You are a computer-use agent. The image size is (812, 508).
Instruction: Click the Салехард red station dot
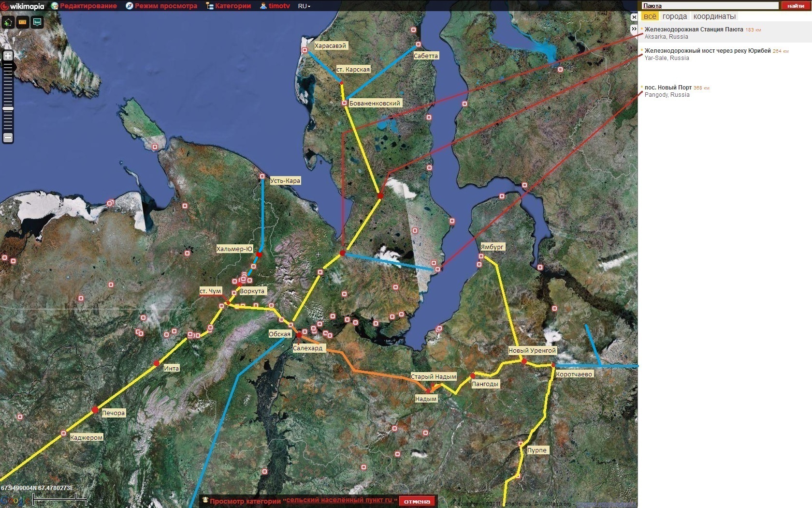299,335
